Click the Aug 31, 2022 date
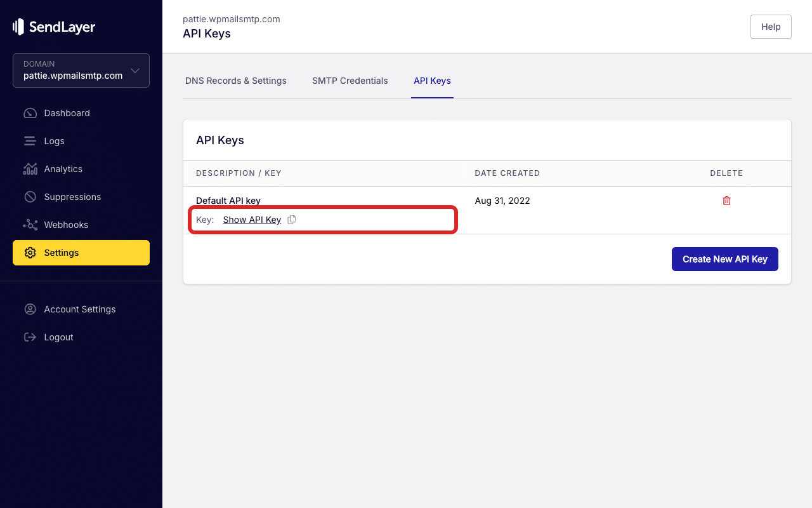Image resolution: width=812 pixels, height=508 pixels. click(x=502, y=201)
